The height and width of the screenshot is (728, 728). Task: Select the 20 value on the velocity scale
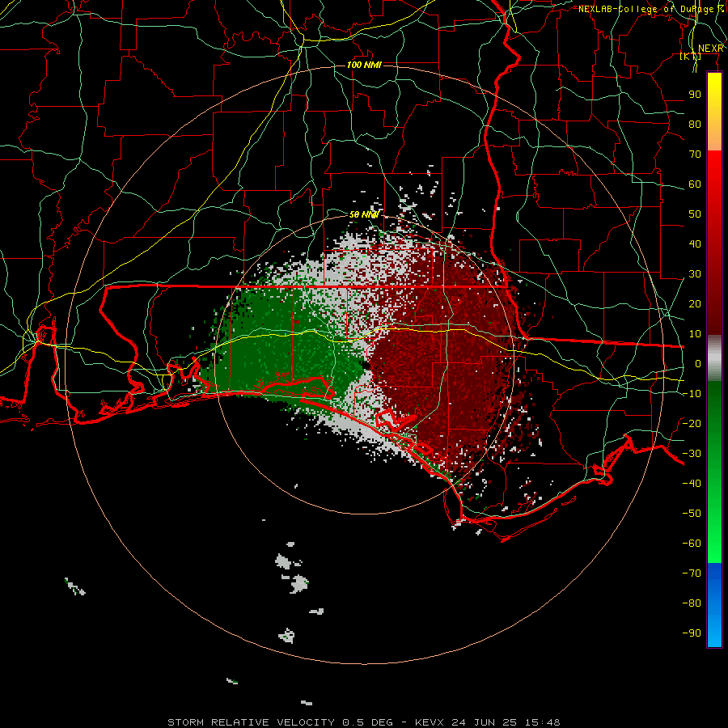pyautogui.click(x=695, y=303)
